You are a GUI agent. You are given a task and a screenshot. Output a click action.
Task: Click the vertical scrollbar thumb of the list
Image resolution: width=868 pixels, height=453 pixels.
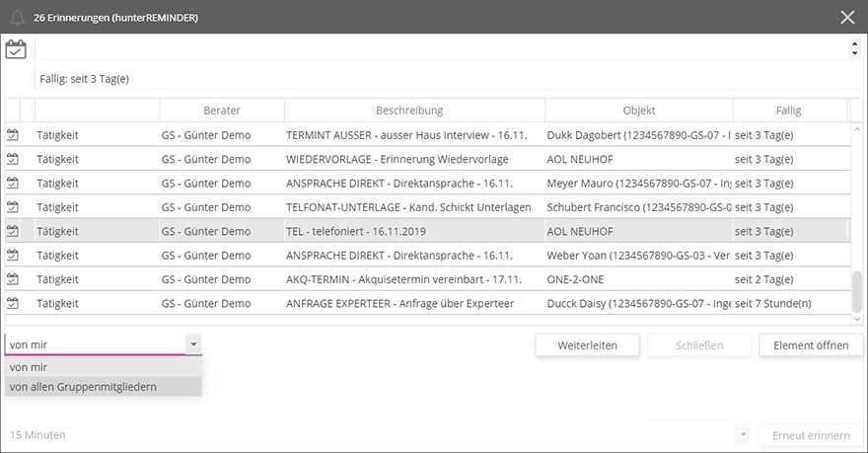(857, 292)
